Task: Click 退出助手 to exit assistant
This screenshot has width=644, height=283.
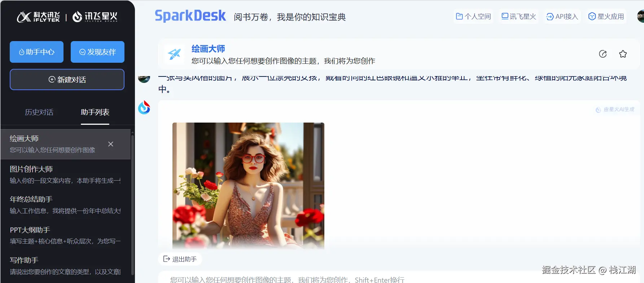Action: pos(180,259)
